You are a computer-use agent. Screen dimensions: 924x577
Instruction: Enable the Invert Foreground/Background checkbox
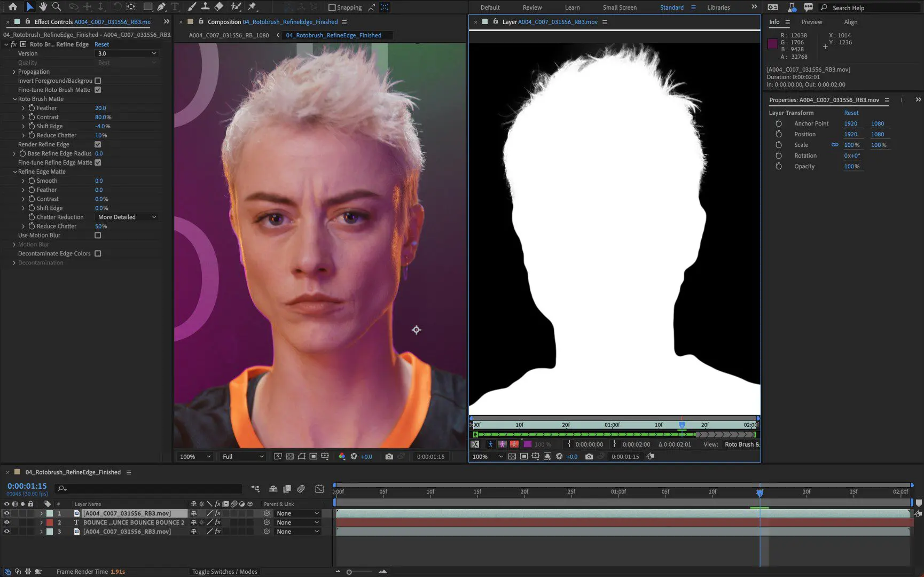[x=98, y=80]
